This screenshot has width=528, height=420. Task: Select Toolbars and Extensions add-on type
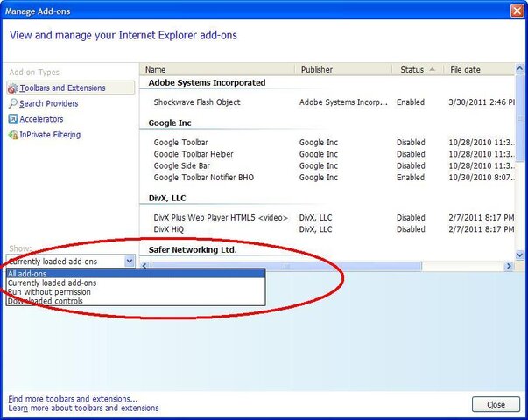coord(71,87)
